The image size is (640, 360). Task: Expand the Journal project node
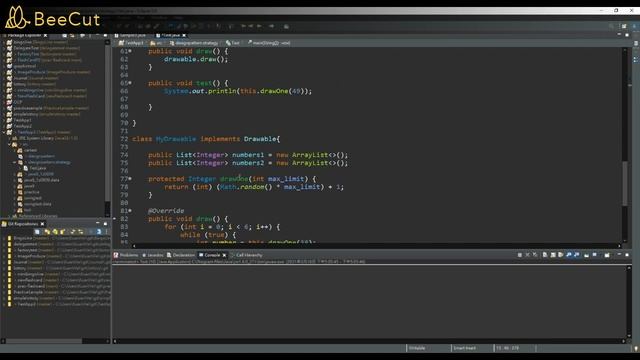(x=4, y=78)
